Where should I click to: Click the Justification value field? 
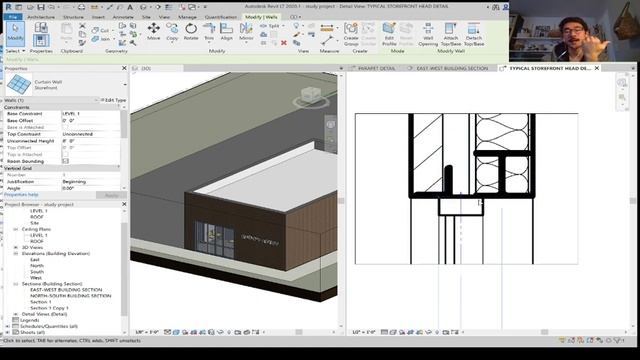[90, 182]
